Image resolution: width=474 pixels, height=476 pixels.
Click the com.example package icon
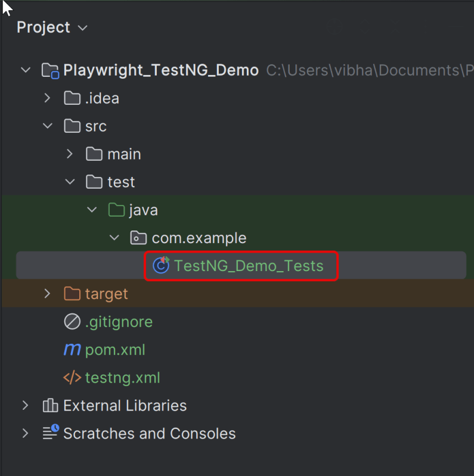coord(138,238)
